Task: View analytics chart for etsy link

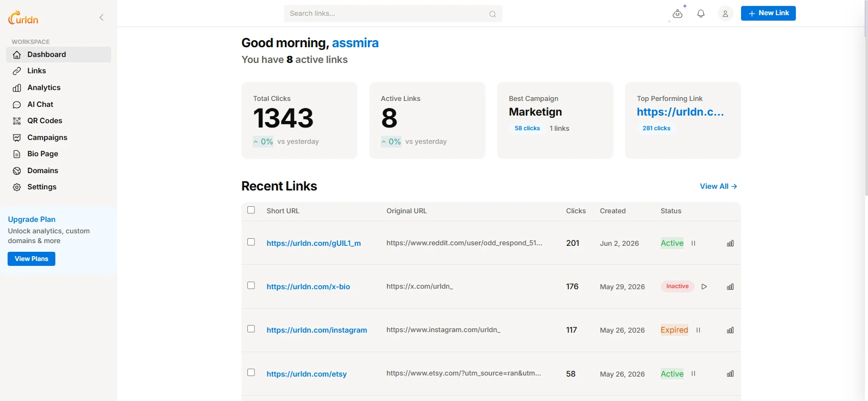Action: [730, 373]
